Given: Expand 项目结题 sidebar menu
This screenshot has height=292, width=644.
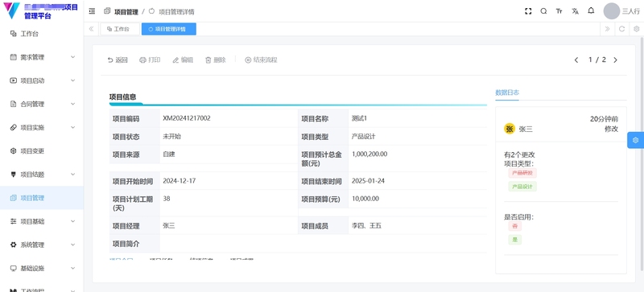Looking at the screenshot, I should point(42,174).
